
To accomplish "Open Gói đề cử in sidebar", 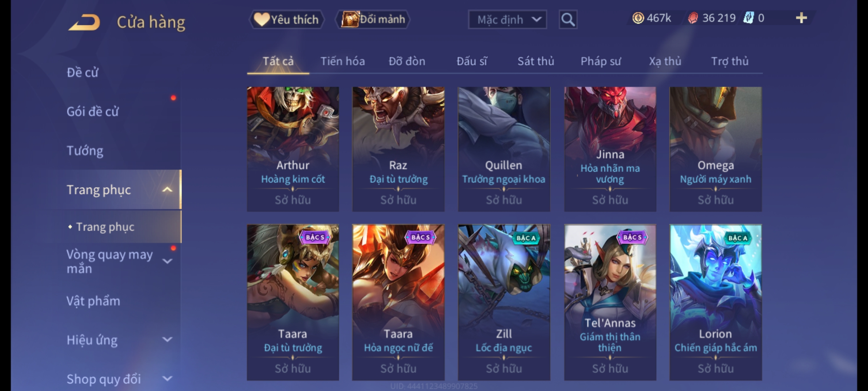I will coord(93,112).
